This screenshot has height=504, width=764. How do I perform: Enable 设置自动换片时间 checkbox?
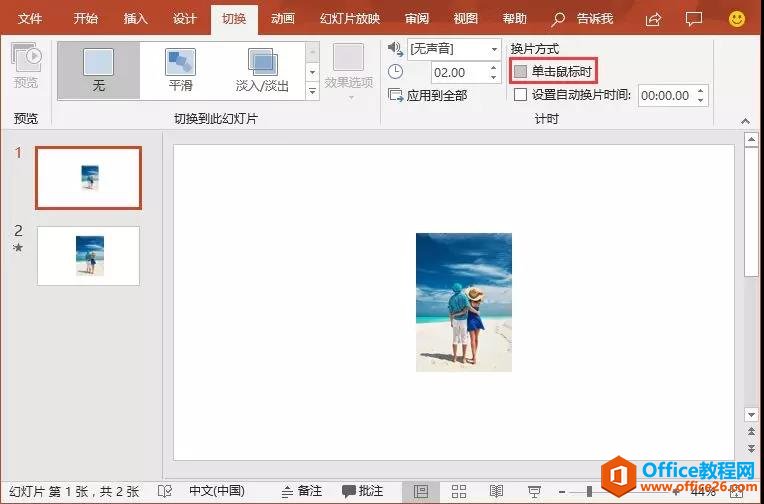(520, 95)
